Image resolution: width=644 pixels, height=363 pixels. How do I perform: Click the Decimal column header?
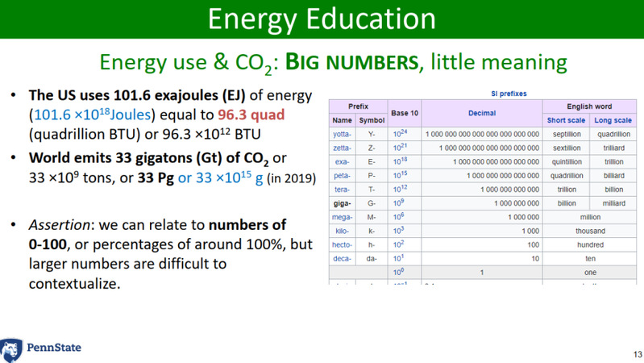[x=481, y=113]
